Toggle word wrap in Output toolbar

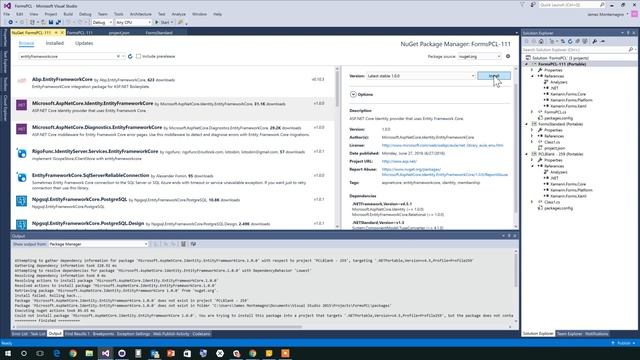(193, 244)
